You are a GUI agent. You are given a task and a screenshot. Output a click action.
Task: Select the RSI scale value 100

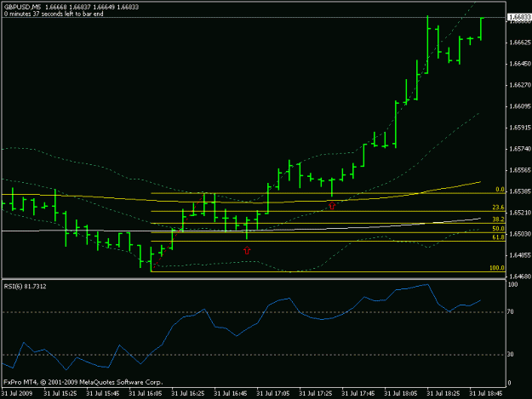[x=512, y=284]
